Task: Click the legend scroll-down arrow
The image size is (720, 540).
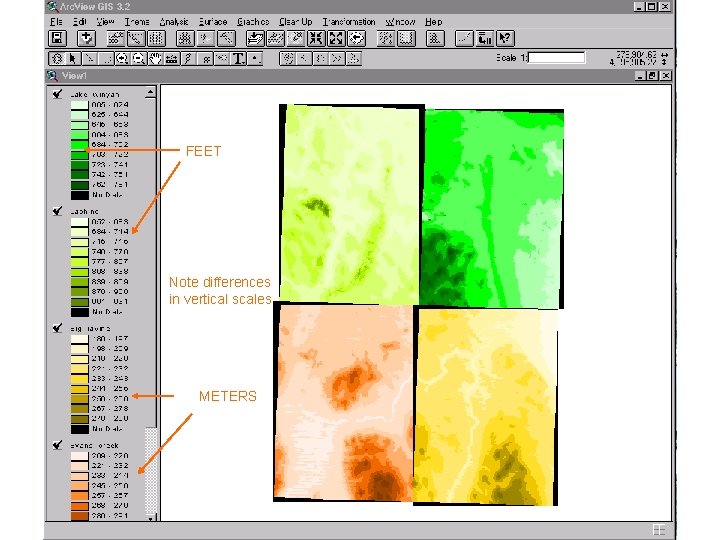Action: click(151, 518)
